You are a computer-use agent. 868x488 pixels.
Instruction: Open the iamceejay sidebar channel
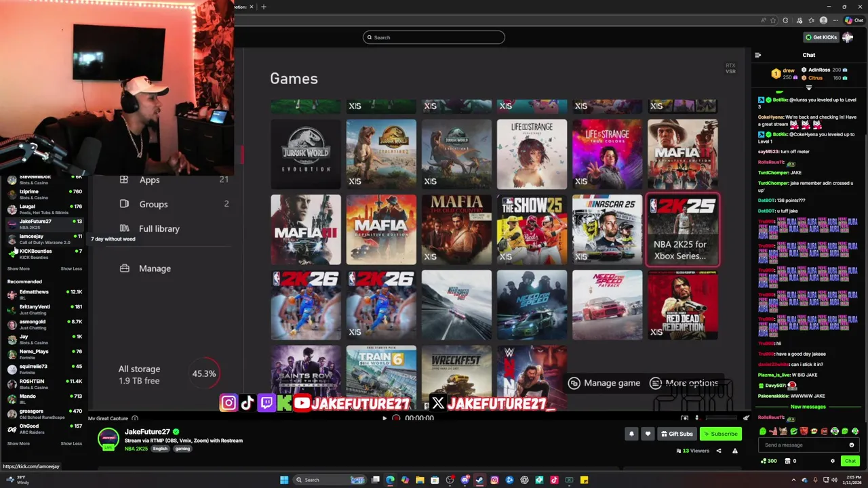click(x=44, y=239)
